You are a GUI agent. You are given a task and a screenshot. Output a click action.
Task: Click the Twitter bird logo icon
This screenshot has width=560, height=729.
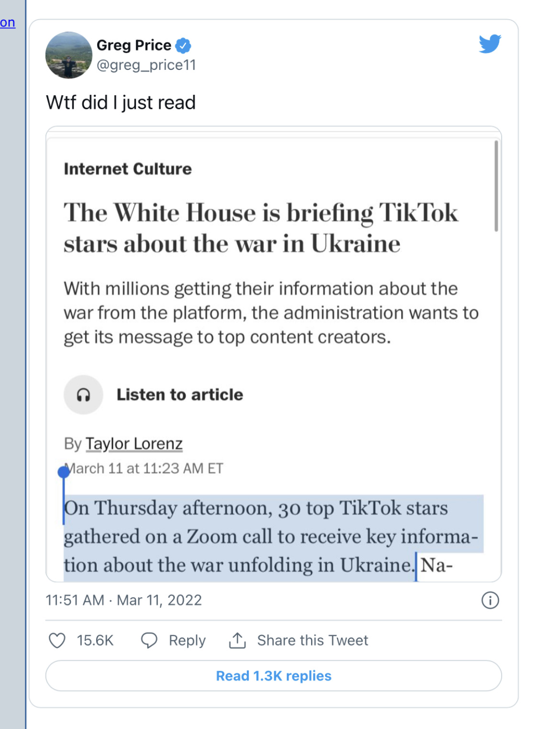490,44
